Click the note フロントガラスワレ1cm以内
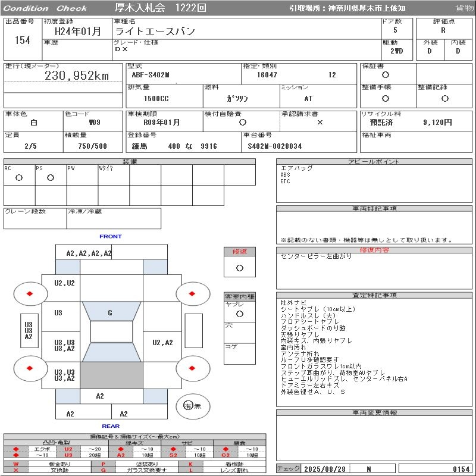 (x=321, y=366)
